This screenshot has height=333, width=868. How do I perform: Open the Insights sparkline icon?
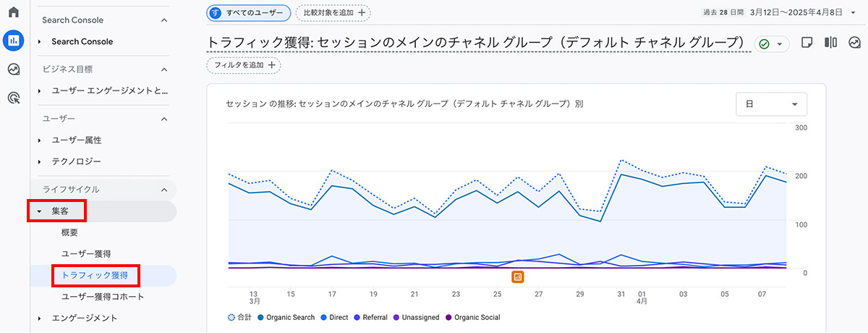point(854,43)
